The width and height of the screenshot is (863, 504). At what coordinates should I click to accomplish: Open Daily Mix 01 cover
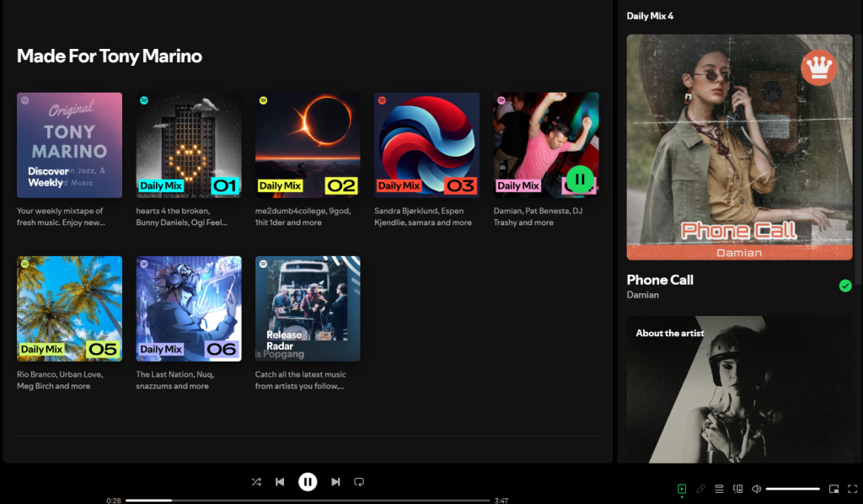click(x=189, y=145)
